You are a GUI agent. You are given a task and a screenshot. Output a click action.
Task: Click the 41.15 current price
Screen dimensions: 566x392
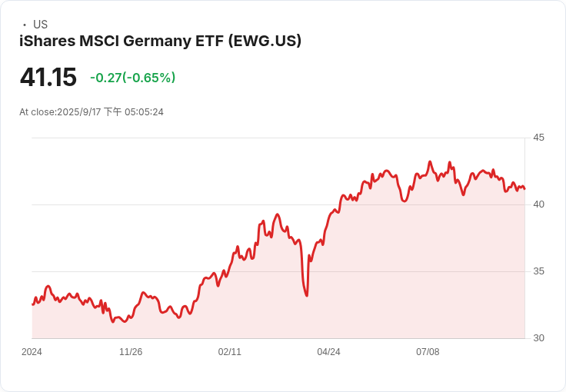(x=48, y=77)
